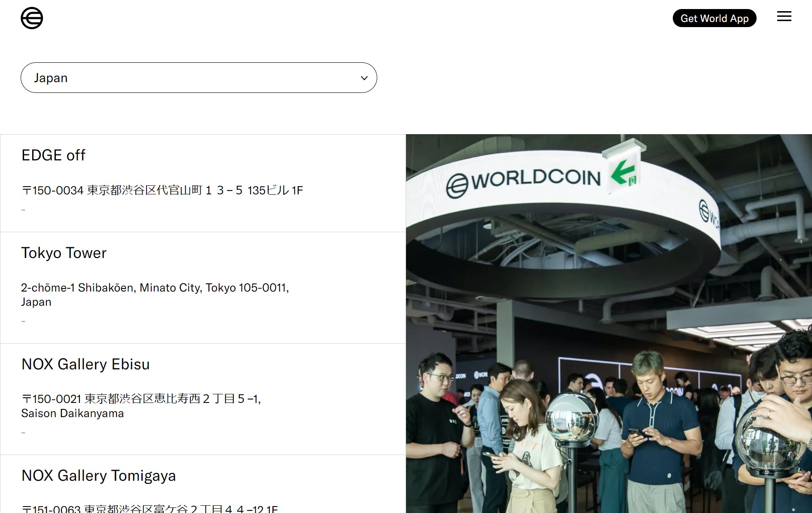Screen dimensions: 812x513
Task: Click the dash below Tokyo Tower's address
Action: coord(24,320)
